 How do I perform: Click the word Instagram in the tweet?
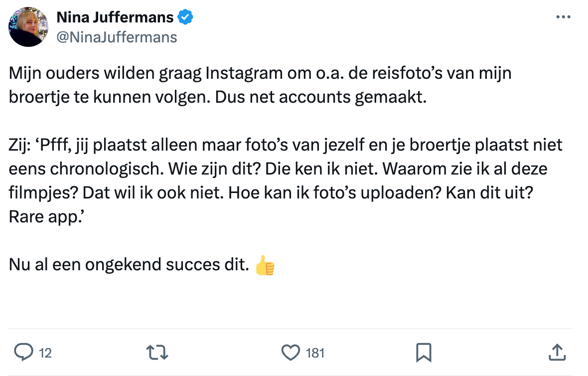click(x=242, y=73)
